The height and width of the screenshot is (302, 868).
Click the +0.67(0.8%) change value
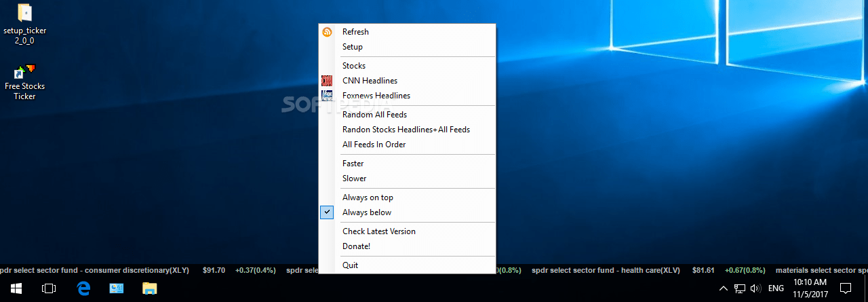pyautogui.click(x=745, y=270)
